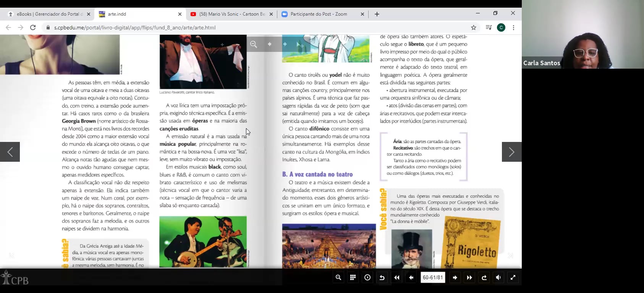Click left arrow in floating page toolbar
This screenshot has height=293, width=644.
pos(269,44)
